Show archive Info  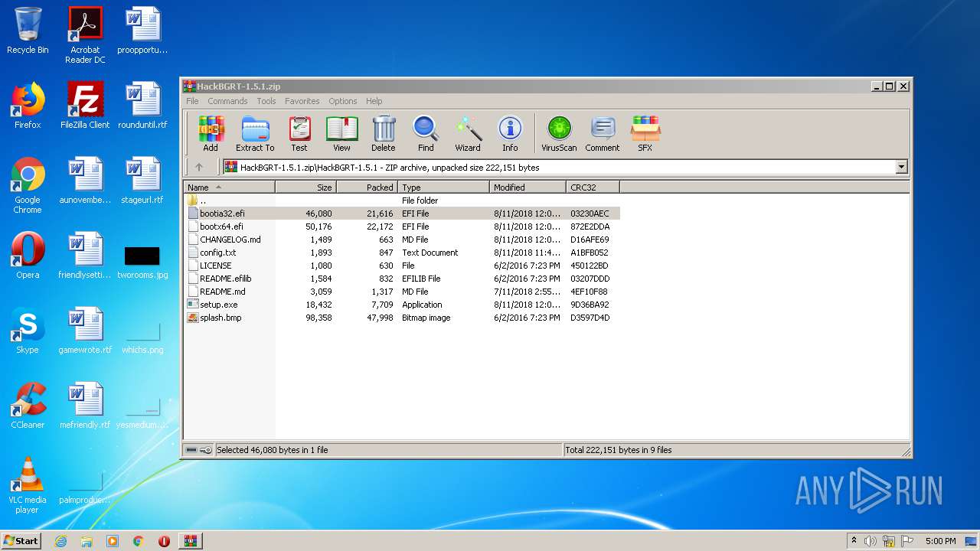pyautogui.click(x=510, y=134)
